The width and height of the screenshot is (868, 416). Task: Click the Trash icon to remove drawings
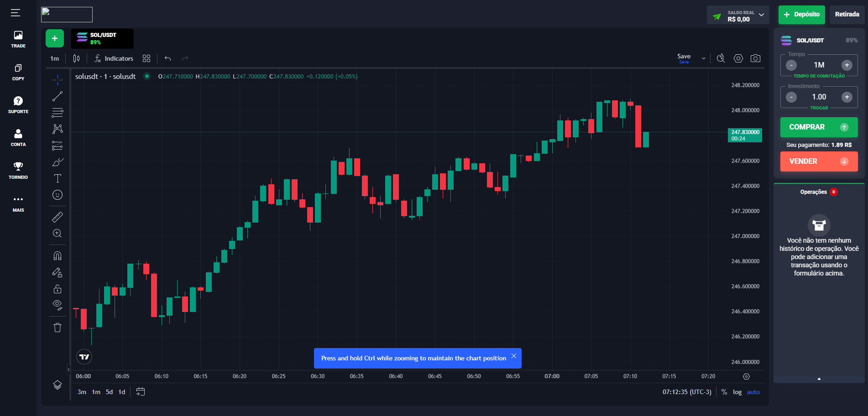[x=58, y=327]
